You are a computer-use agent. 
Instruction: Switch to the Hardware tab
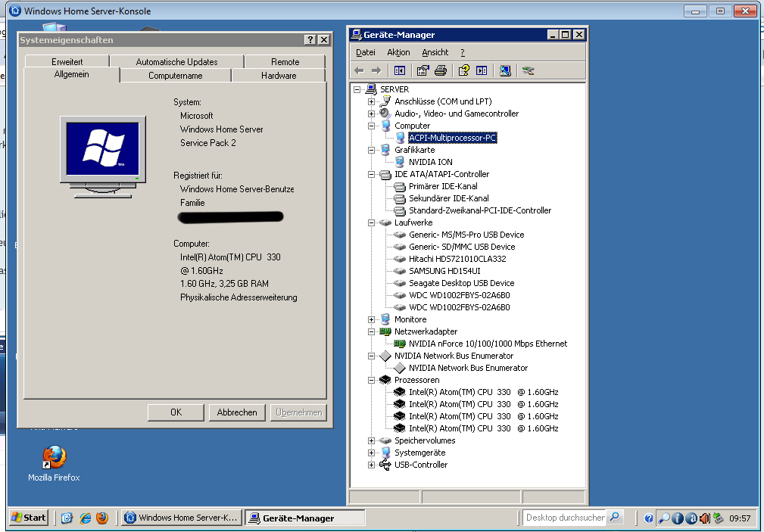point(279,76)
